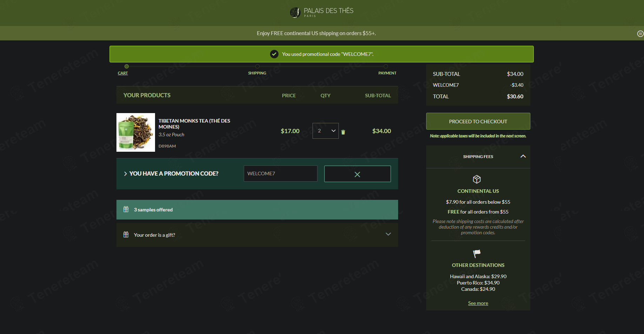Open the See more shipping link

click(x=478, y=303)
